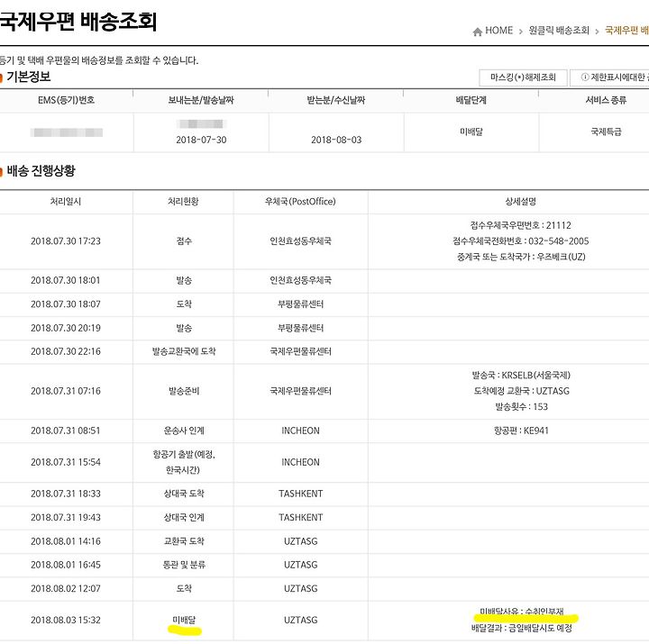This screenshot has width=649, height=644.
Task: Click the 제한표시에대한 info button
Action: (609, 77)
